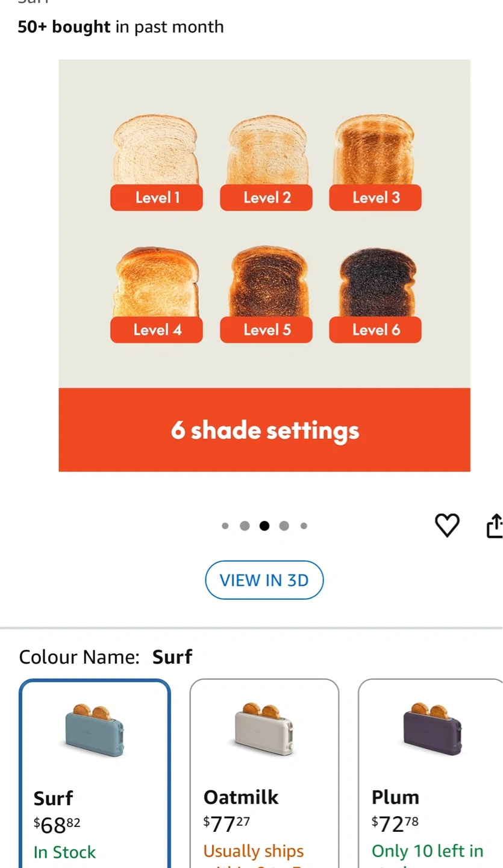Viewport: 503px width, 868px height.
Task: Tap the blue Surf toaster thumbnail
Action: click(95, 730)
